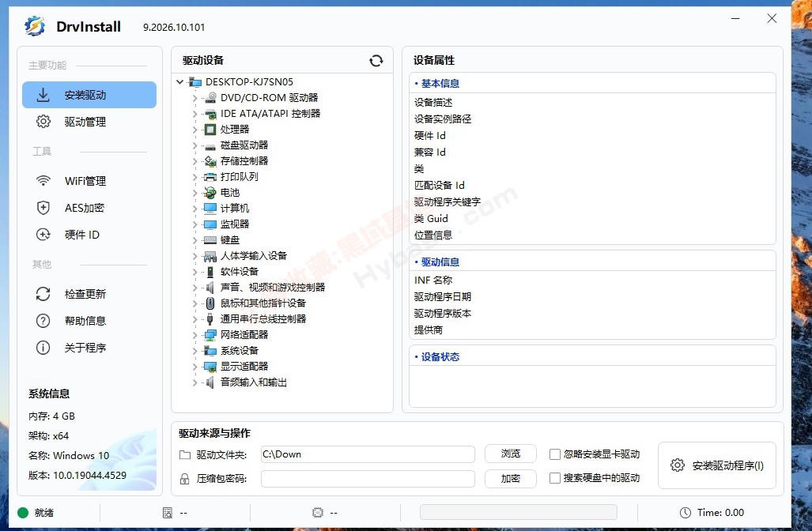
Task: Click the 加密 button
Action: (x=511, y=479)
